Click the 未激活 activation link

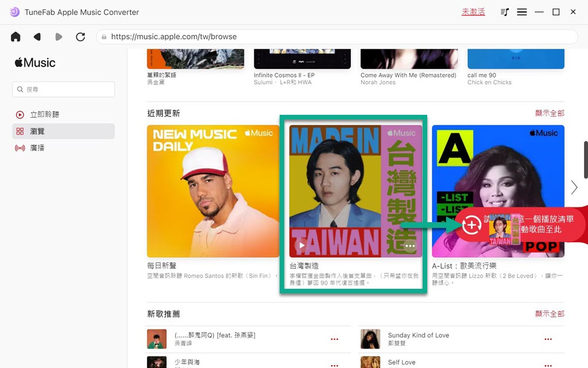click(x=473, y=12)
